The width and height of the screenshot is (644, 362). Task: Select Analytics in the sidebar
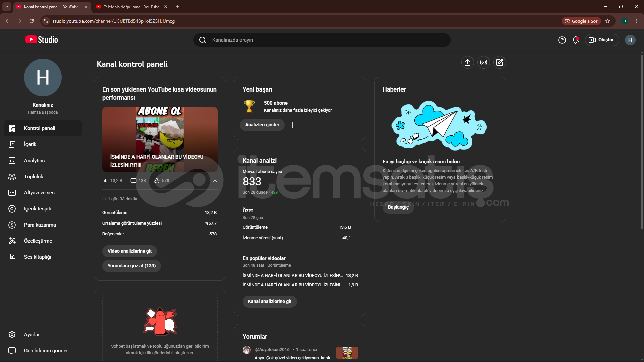click(x=34, y=161)
